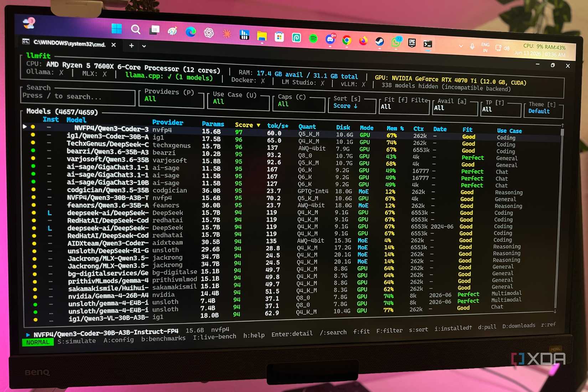This screenshot has width=588, height=392.
Task: Click the Params column header
Action: pyautogui.click(x=213, y=124)
